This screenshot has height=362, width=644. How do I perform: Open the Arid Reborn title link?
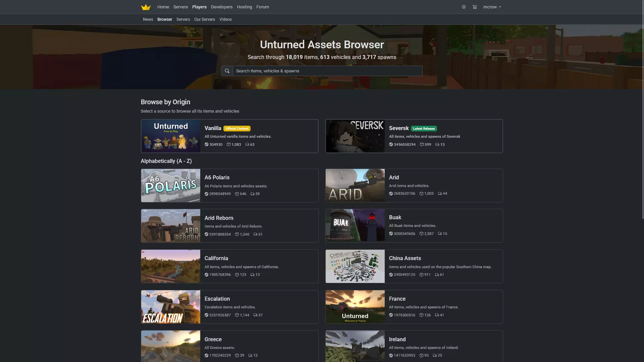tap(219, 218)
